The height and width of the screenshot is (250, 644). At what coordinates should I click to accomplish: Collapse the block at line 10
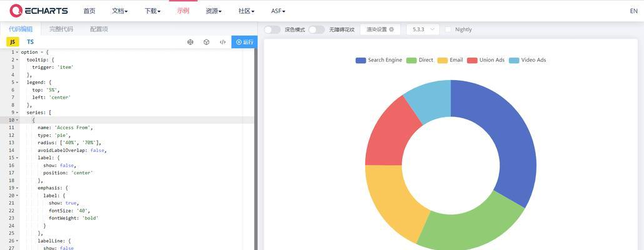point(17,120)
